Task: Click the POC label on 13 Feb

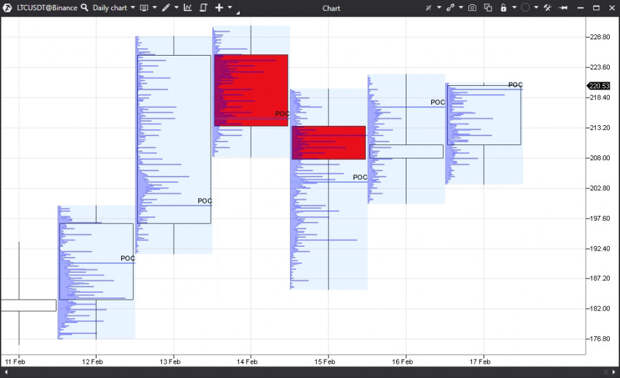Action: (204, 201)
